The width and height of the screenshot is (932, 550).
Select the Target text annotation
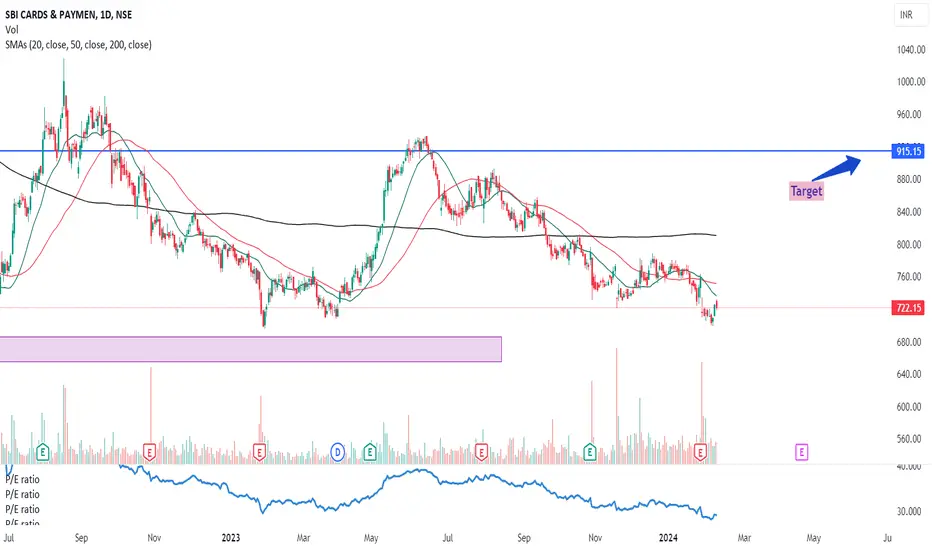coord(807,191)
